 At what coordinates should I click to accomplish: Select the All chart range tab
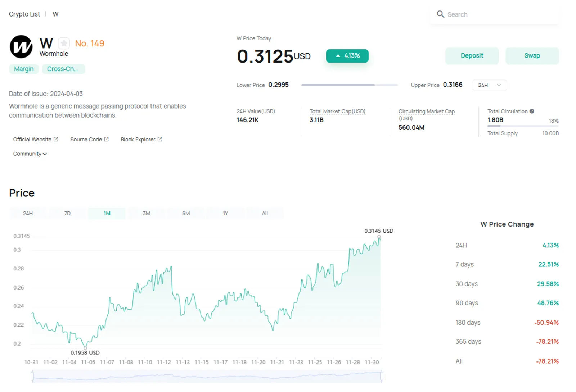[265, 213]
